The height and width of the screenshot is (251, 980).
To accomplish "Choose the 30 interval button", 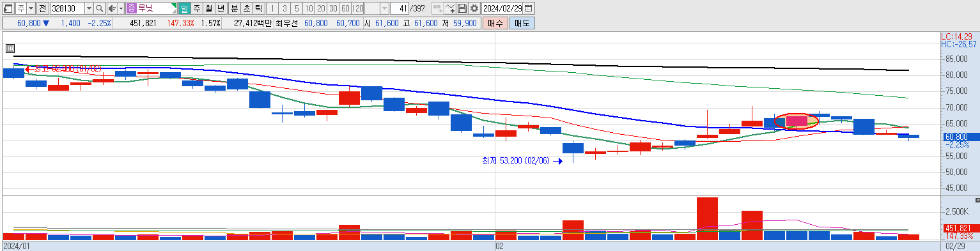I will pyautogui.click(x=333, y=8).
